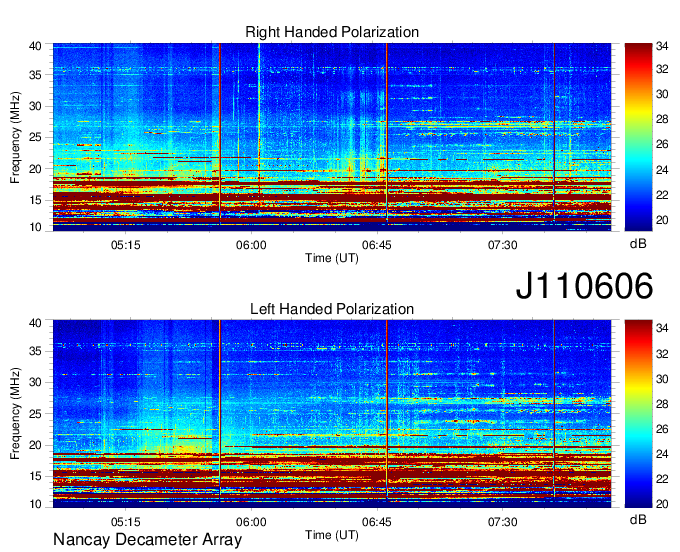Image resolution: width=680 pixels, height=552 pixels.
Task: Click the "dB" unit label of the upper colorbar
Action: click(638, 244)
